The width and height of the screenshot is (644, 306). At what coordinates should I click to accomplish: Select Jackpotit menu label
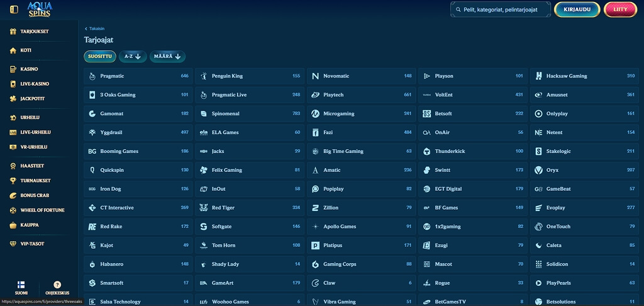pos(33,99)
